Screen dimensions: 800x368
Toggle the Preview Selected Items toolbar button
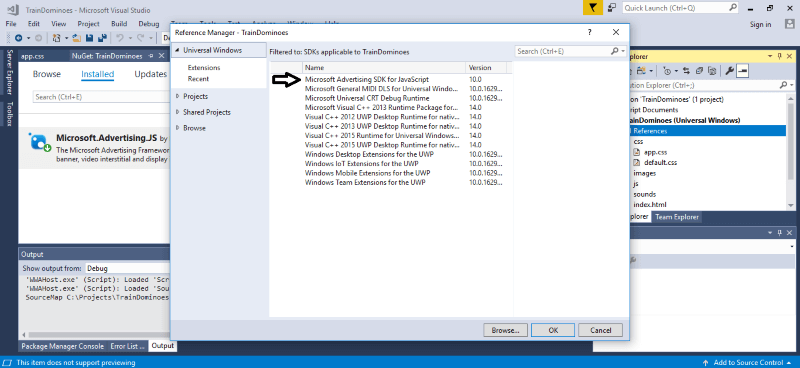tap(743, 71)
